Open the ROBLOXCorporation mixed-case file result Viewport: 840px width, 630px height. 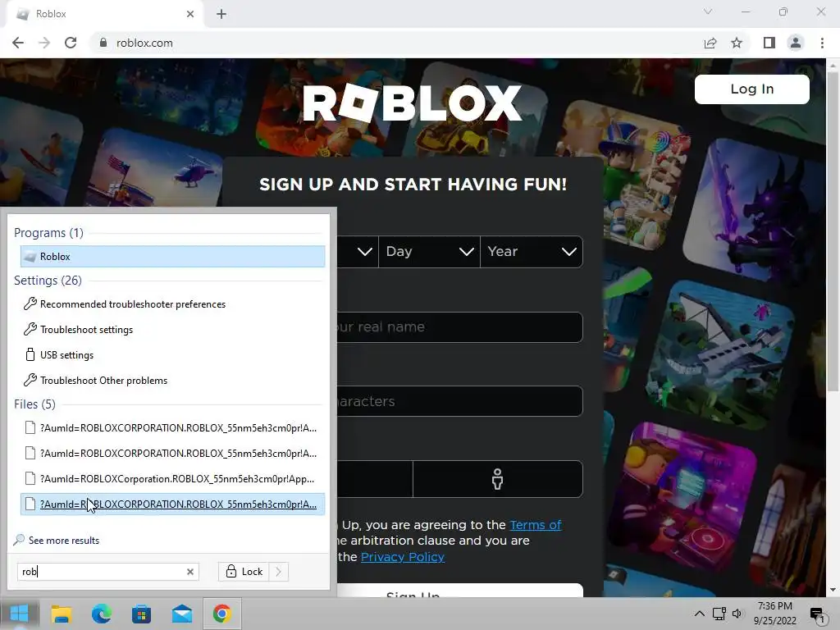click(172, 479)
